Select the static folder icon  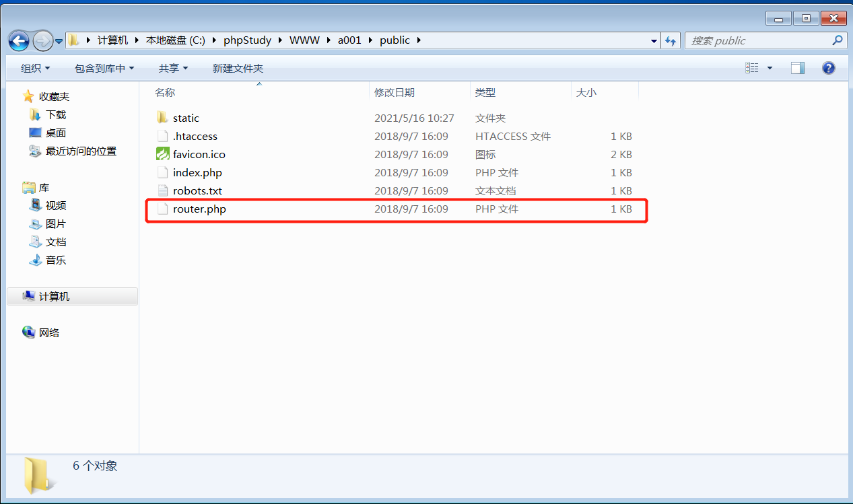162,118
